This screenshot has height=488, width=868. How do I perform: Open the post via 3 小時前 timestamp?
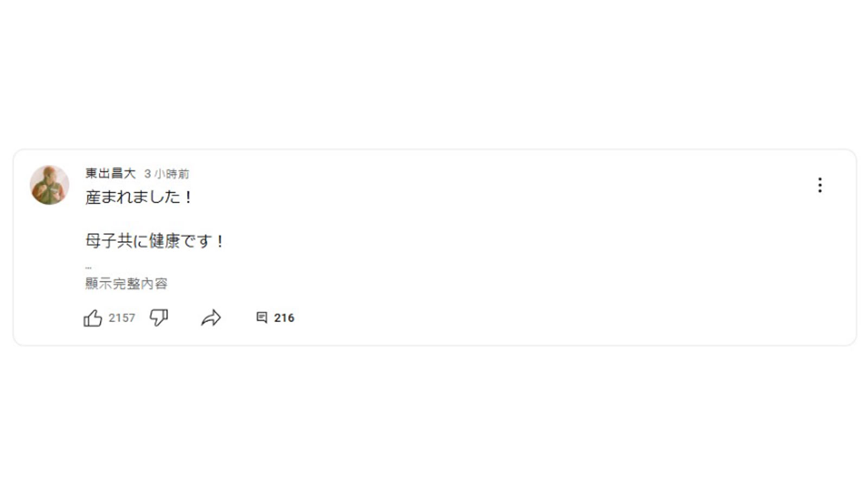[167, 174]
